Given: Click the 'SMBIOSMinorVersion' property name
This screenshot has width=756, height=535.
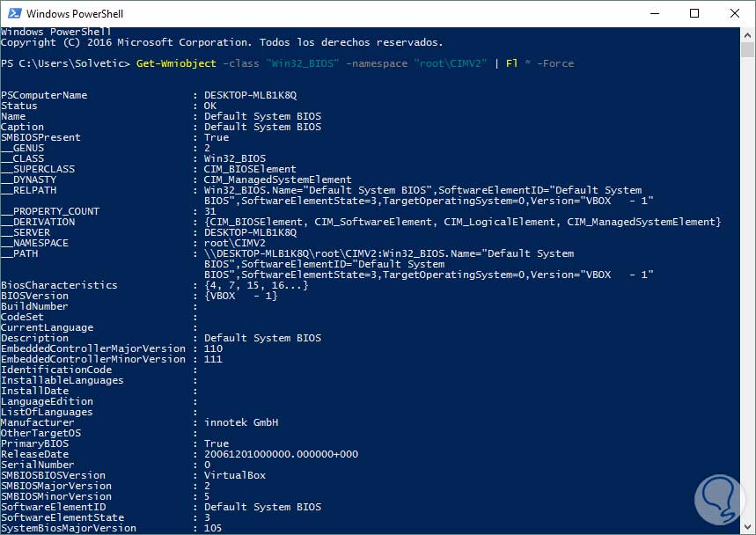Looking at the screenshot, I should coord(56,496).
